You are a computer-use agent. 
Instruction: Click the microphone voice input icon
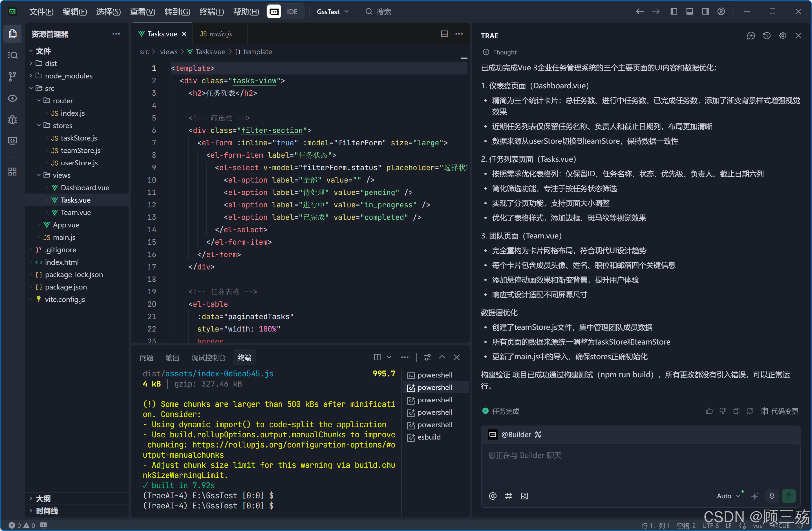[x=772, y=496]
